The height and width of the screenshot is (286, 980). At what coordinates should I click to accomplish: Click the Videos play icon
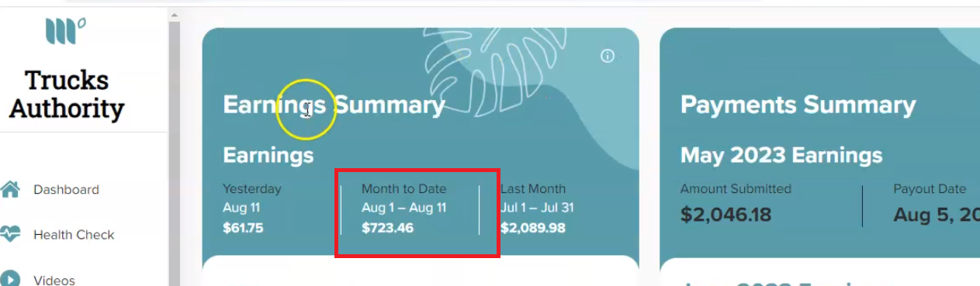pyautogui.click(x=10, y=279)
